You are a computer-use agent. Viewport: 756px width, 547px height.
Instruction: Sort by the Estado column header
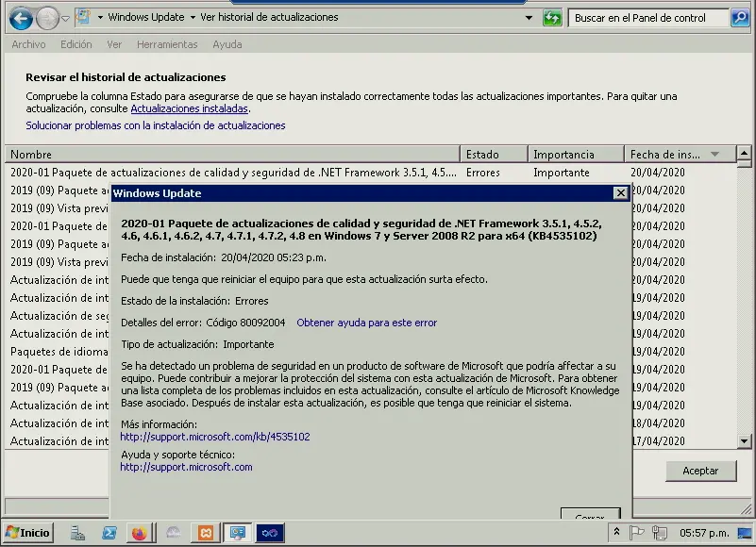click(495, 155)
